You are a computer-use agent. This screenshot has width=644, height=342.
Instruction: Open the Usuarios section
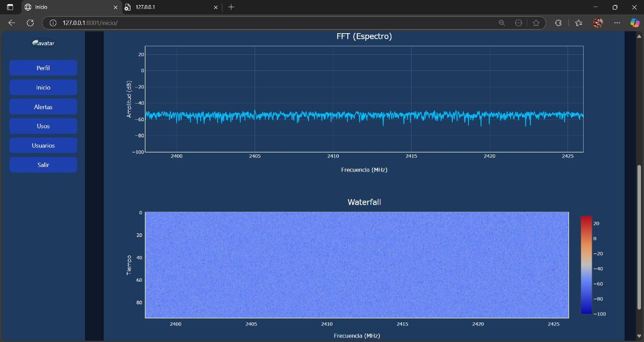coord(43,145)
